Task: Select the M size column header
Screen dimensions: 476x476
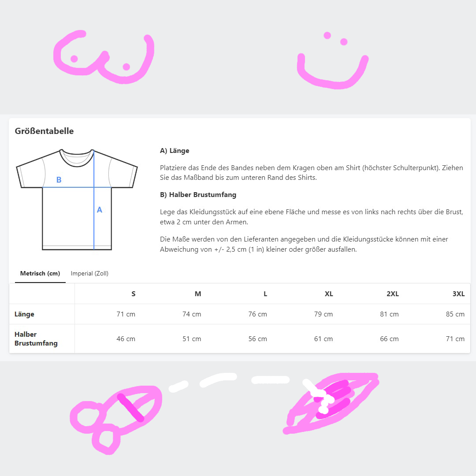Action: [198, 294]
